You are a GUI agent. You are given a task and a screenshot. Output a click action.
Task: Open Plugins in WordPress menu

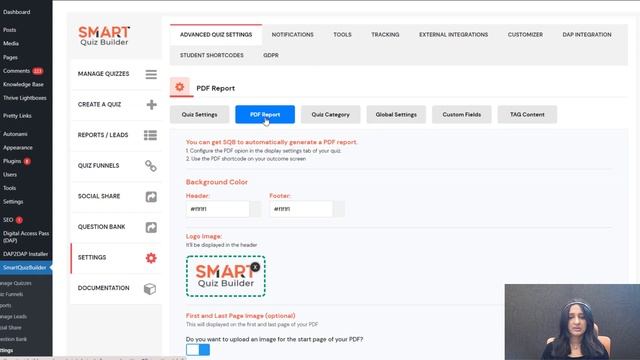(12, 161)
